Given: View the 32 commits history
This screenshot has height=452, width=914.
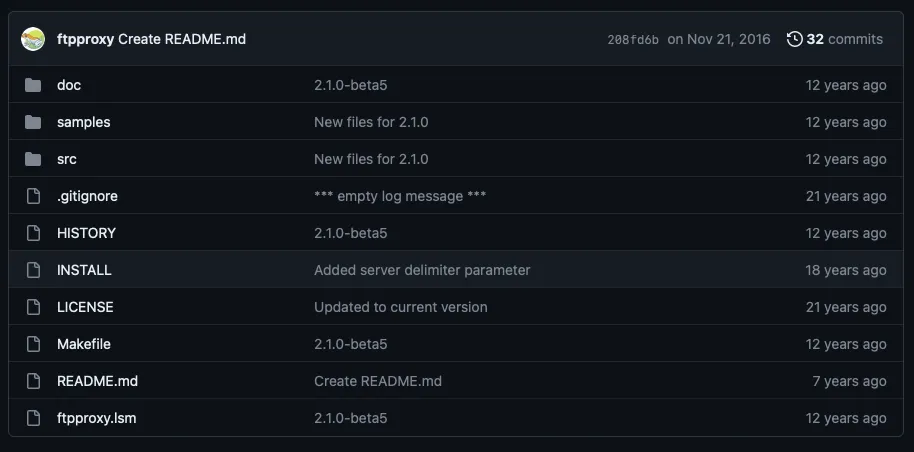Looking at the screenshot, I should point(844,39).
